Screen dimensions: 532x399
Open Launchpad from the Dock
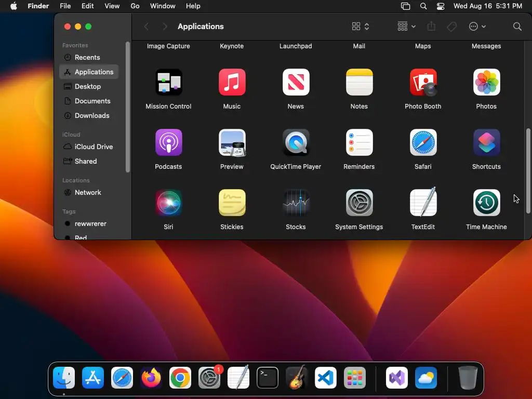354,378
